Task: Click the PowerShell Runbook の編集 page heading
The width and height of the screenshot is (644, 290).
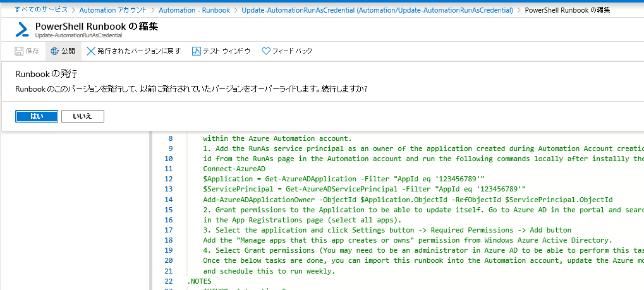Action: pyautogui.click(x=97, y=27)
